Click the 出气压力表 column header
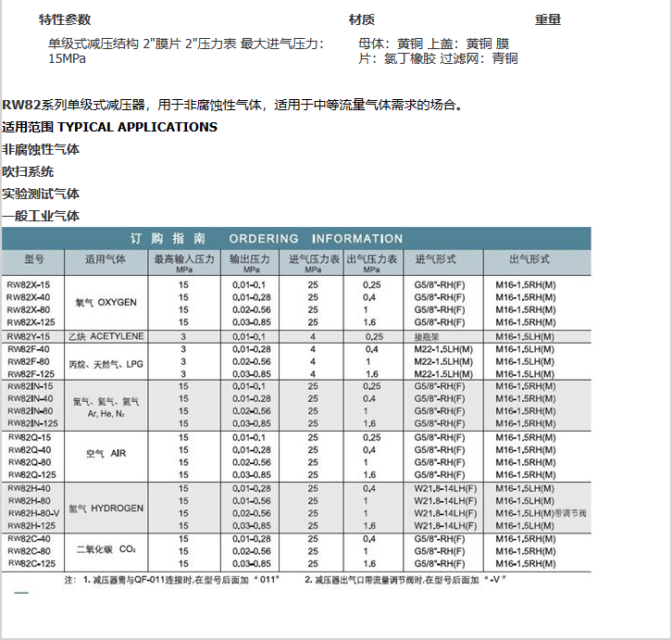 click(371, 262)
